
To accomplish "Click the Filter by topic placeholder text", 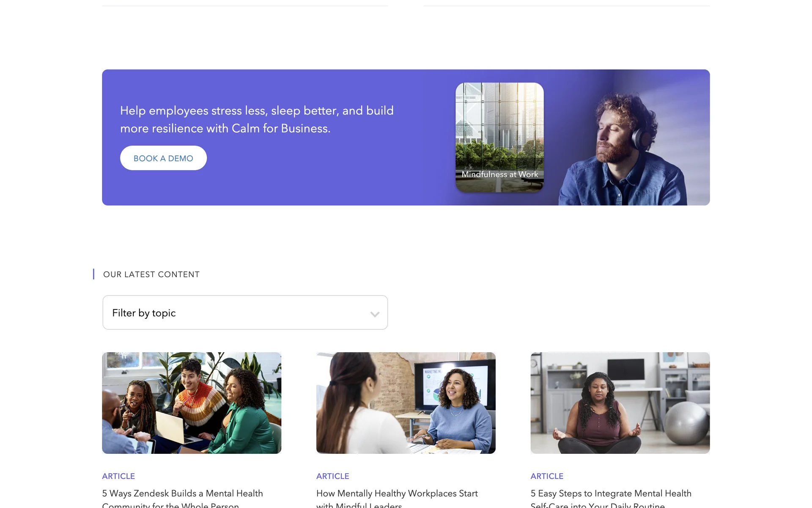I will tap(144, 313).
